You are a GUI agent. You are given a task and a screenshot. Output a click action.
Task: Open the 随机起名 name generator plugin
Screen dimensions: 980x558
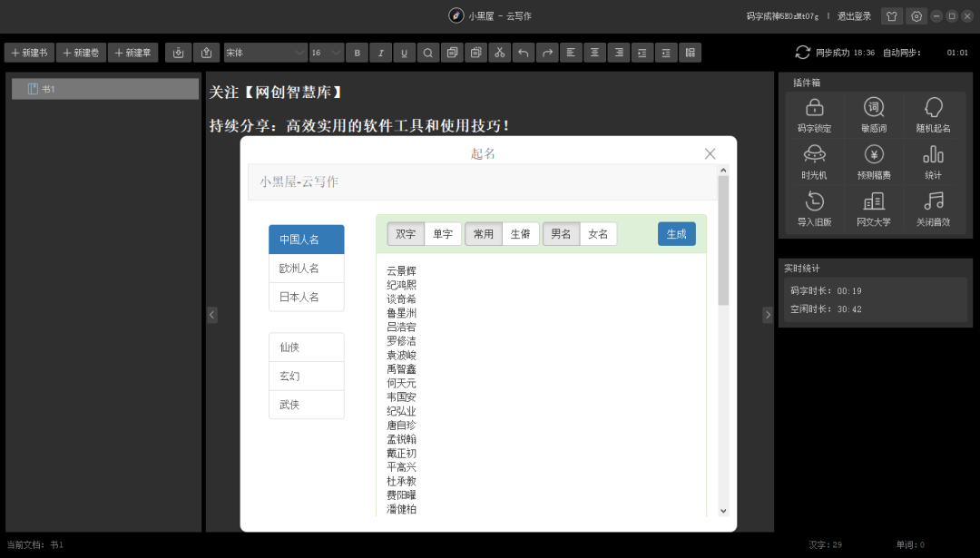[933, 113]
